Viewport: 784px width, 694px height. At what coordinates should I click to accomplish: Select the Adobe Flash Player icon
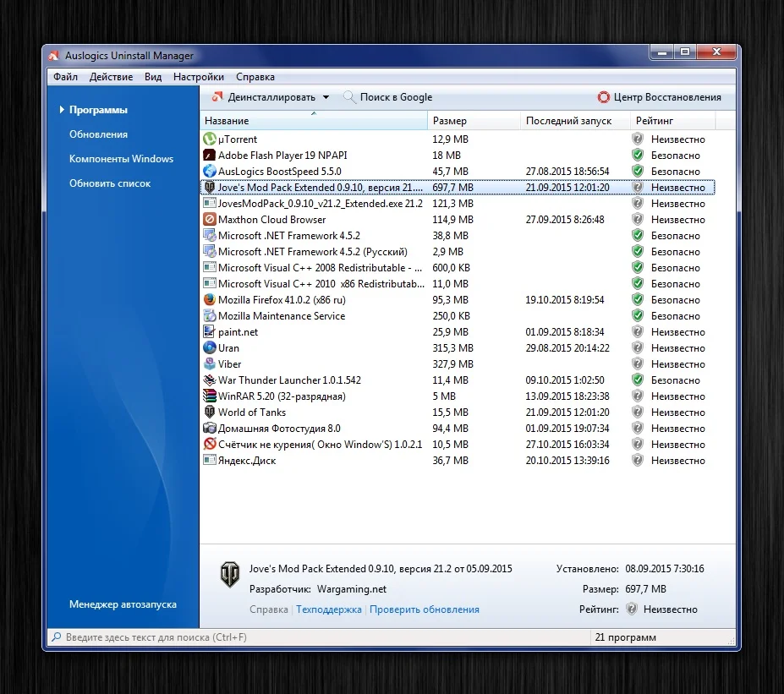[210, 156]
